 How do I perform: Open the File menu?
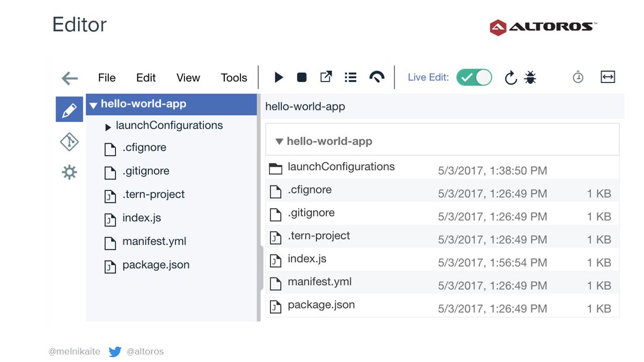point(107,78)
